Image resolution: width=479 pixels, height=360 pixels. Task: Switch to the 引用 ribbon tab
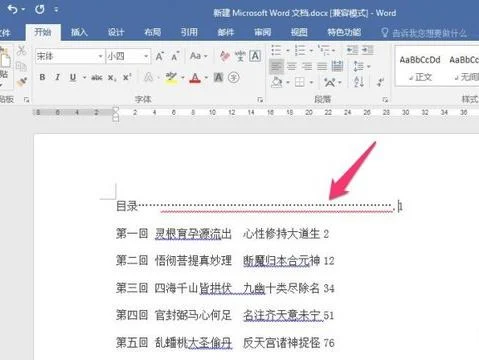pos(189,32)
